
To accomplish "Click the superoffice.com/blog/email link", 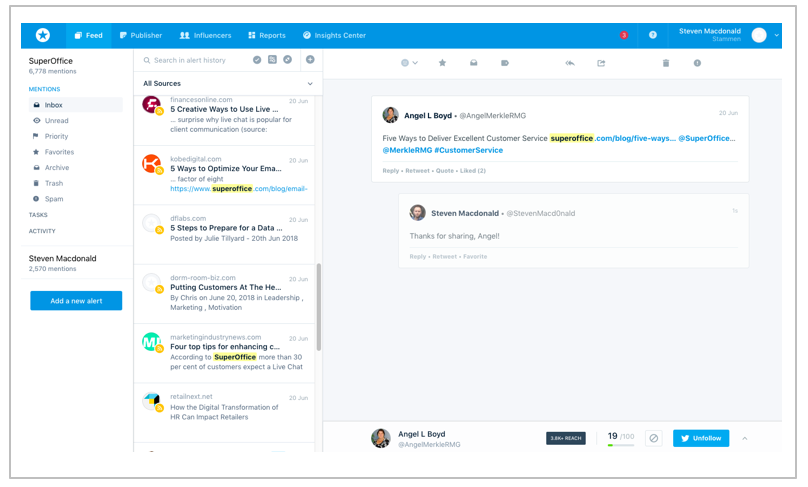I will (x=239, y=189).
